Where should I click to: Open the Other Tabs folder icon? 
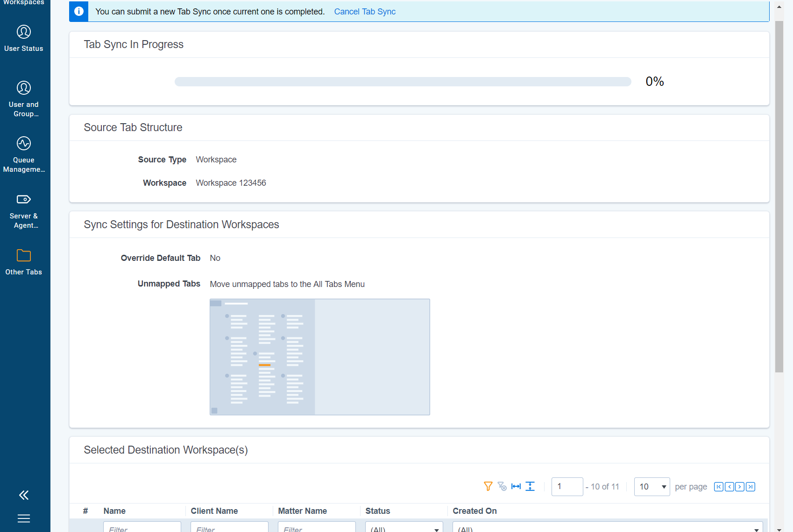click(x=24, y=255)
